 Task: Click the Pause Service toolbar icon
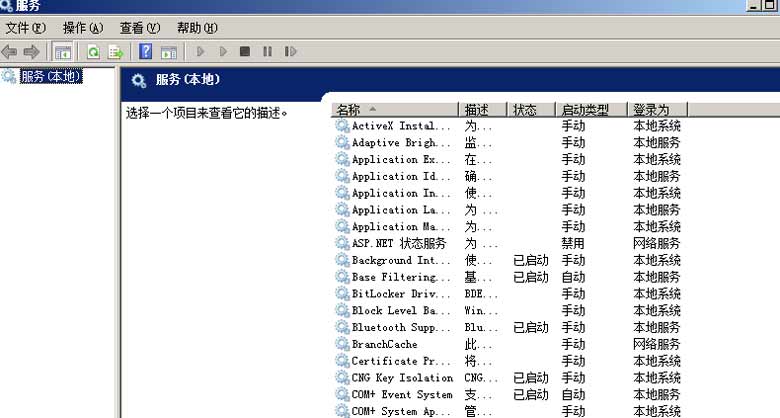[267, 51]
